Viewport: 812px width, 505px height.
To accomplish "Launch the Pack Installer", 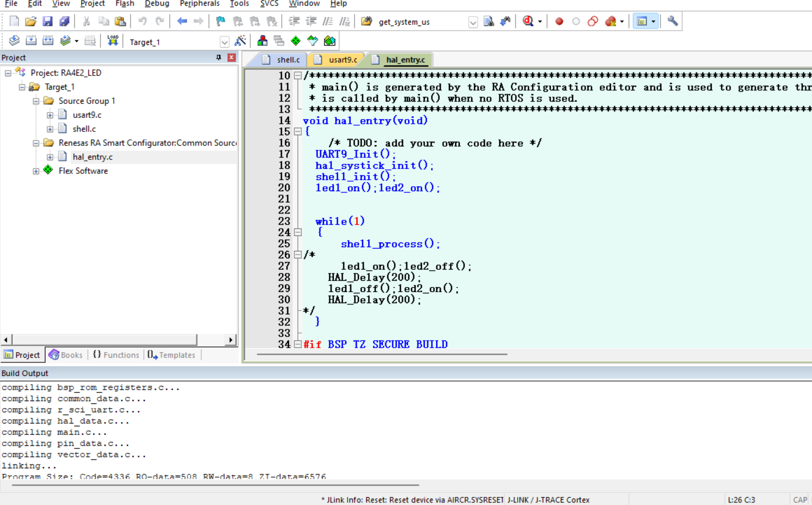I will pyautogui.click(x=329, y=41).
